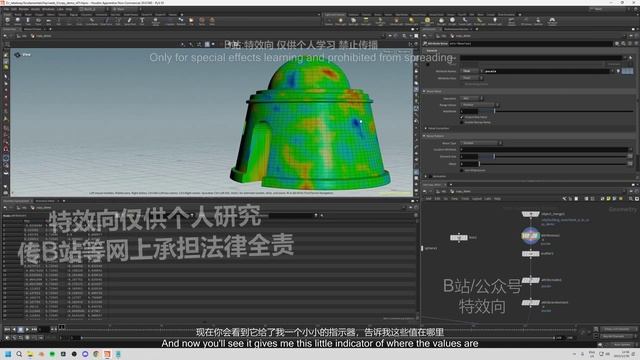Open the Operation dropdown in Noise Value

click(471, 98)
